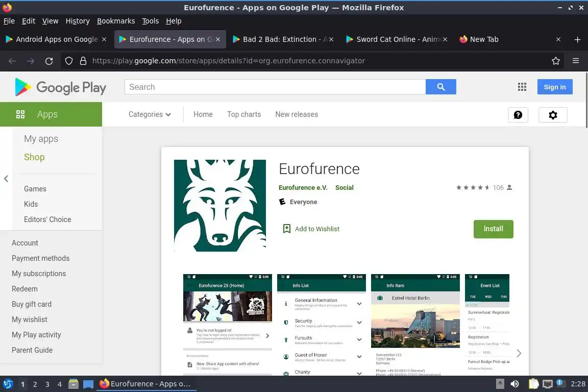Open the Kids section

(x=31, y=204)
